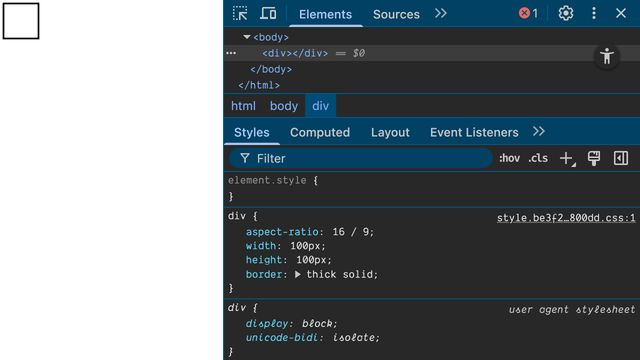Select the </html> closing tag row
Image resolution: width=640 pixels, height=360 pixels.
click(259, 85)
